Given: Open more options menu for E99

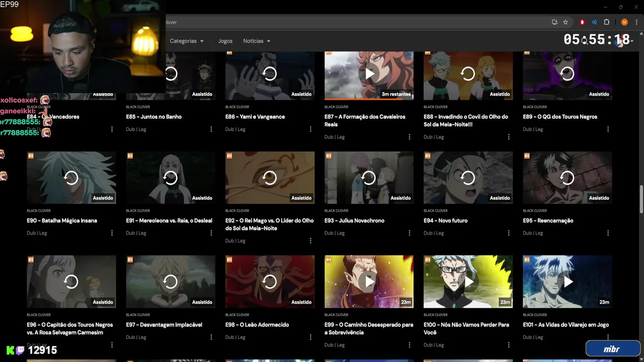Looking at the screenshot, I should (x=410, y=345).
